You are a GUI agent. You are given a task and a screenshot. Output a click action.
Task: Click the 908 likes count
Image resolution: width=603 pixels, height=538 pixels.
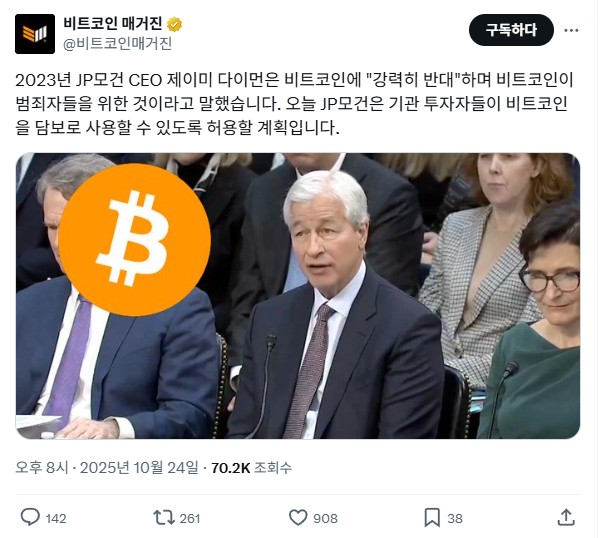325,519
